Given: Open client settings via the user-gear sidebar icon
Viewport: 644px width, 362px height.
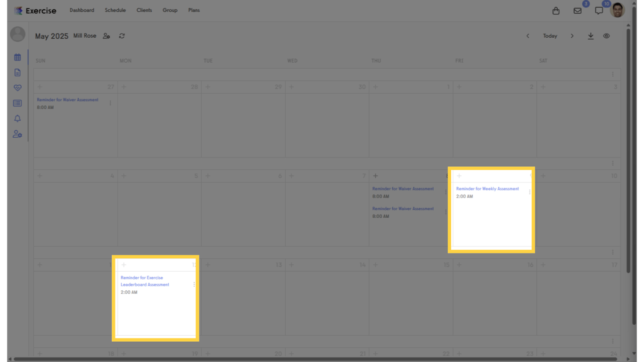Looking at the screenshot, I should click(x=17, y=134).
